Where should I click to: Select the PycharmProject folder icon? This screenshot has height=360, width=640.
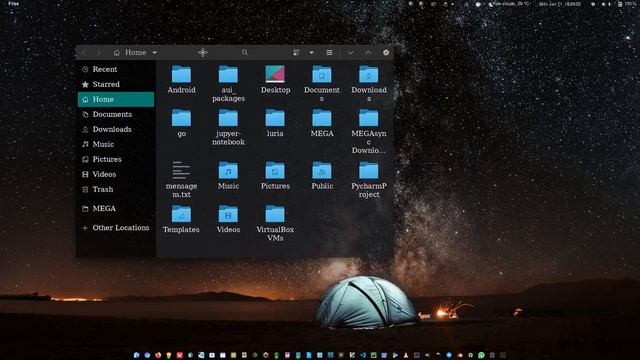pyautogui.click(x=369, y=171)
